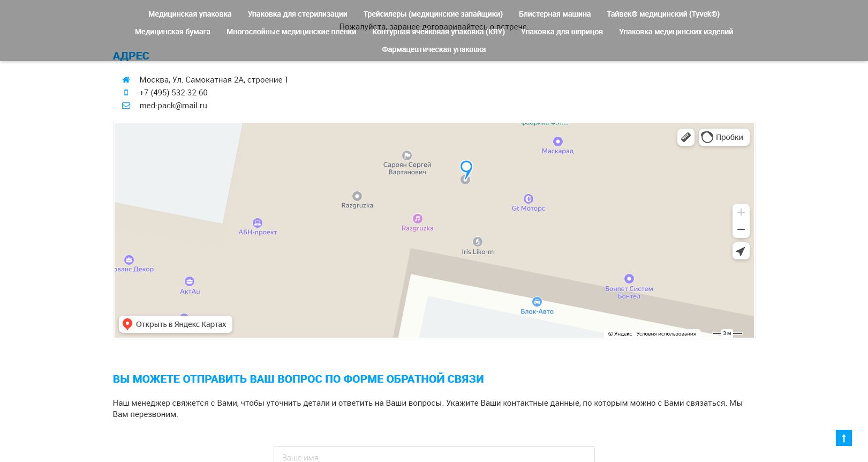Select the Маскарад map marker
Viewport: 868px width, 462px height.
click(x=558, y=141)
